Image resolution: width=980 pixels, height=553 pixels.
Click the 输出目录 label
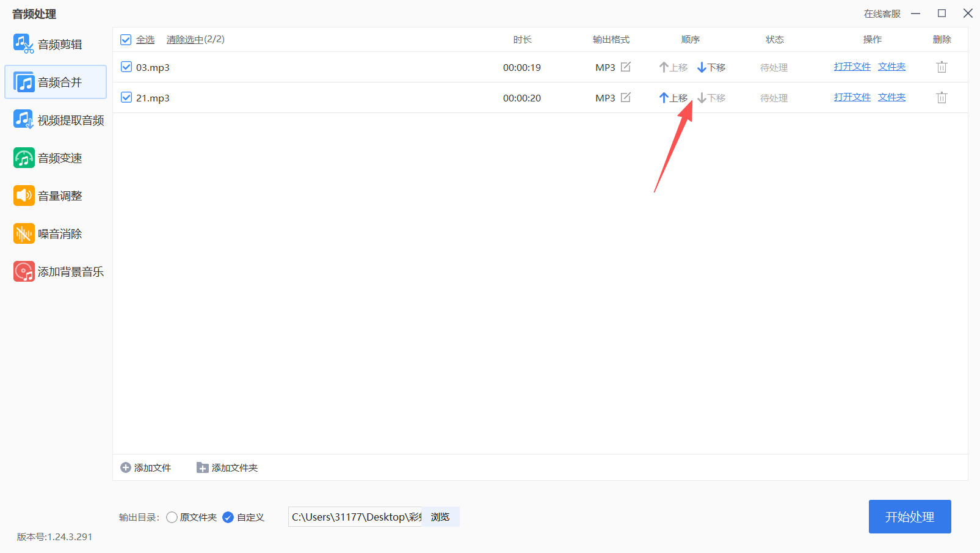139,518
